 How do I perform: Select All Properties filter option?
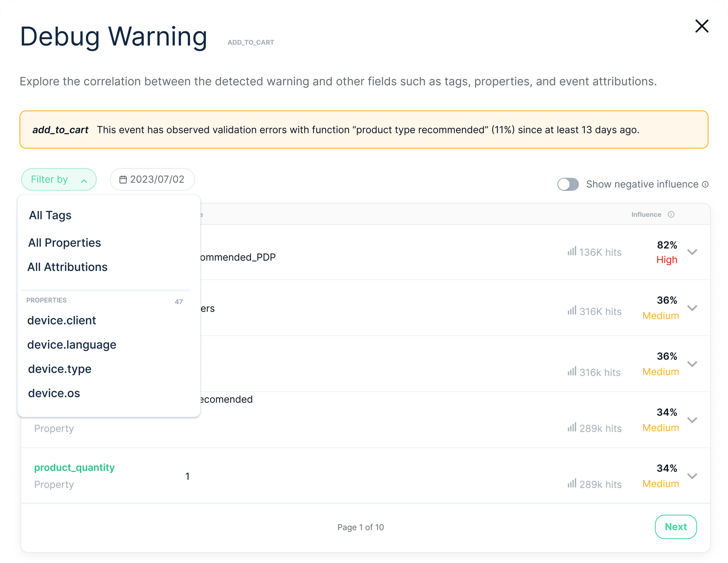click(x=64, y=242)
